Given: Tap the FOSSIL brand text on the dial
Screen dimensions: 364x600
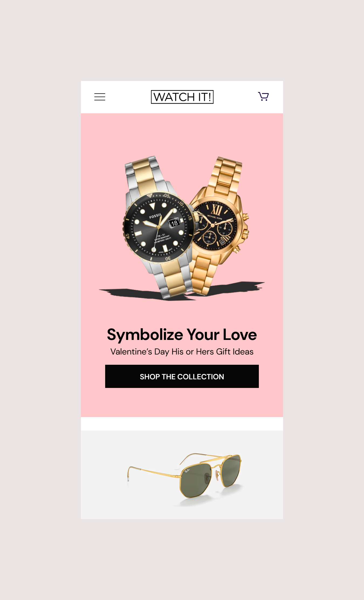Looking at the screenshot, I should point(155,216).
